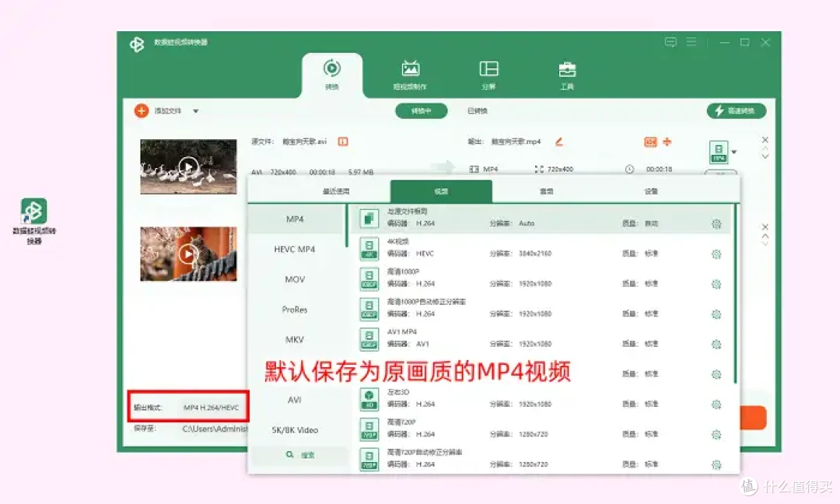840x504 pixels.
Task: View source file info icon next to .avi name
Action: coord(343,142)
